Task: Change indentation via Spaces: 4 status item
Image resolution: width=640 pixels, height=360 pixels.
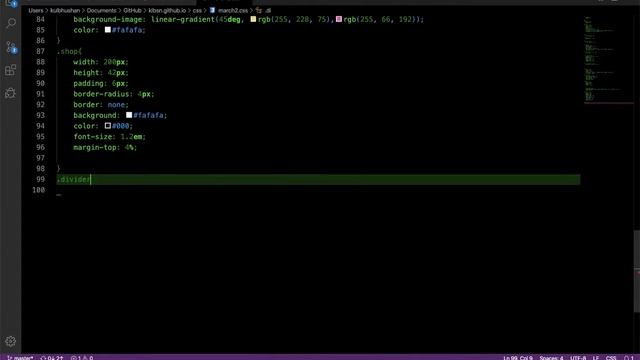Action: click(x=551, y=358)
